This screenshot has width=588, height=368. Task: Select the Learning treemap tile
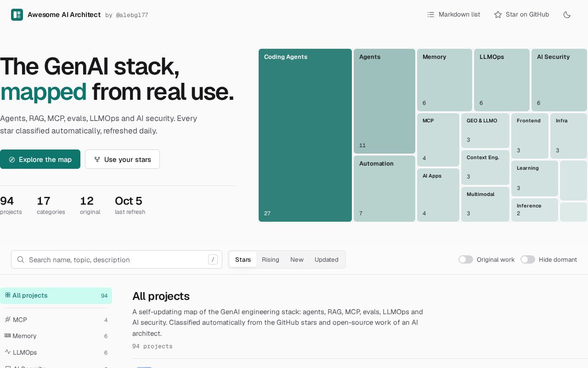pyautogui.click(x=535, y=178)
